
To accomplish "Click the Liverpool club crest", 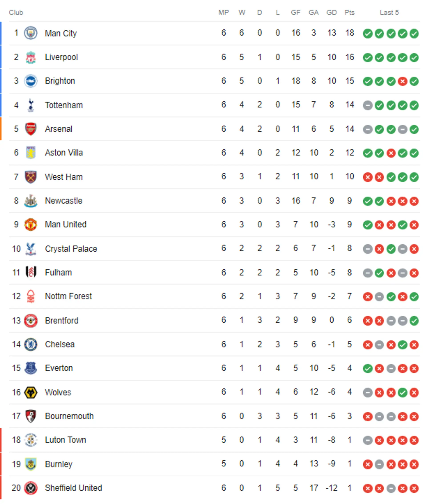I will [31, 57].
